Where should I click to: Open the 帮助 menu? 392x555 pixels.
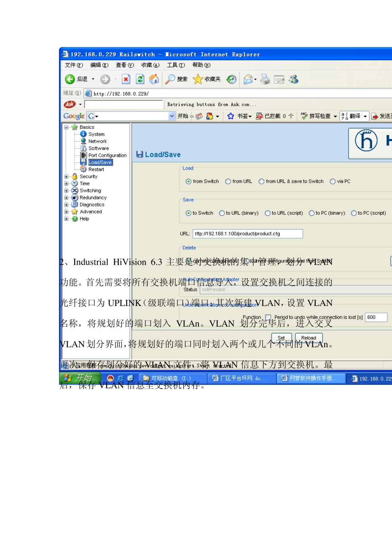pos(201,65)
